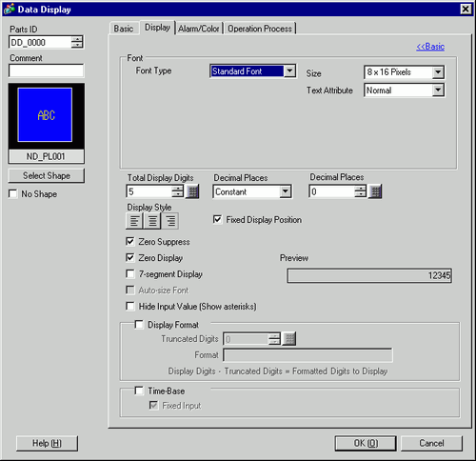
Task: Switch to the Alarm/Color tab
Action: pyautogui.click(x=199, y=29)
